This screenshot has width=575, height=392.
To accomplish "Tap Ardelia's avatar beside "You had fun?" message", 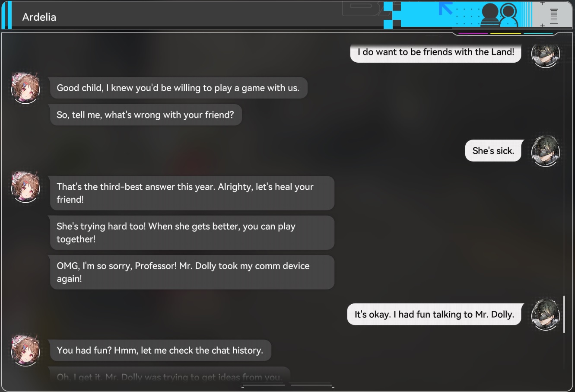I will [x=25, y=351].
